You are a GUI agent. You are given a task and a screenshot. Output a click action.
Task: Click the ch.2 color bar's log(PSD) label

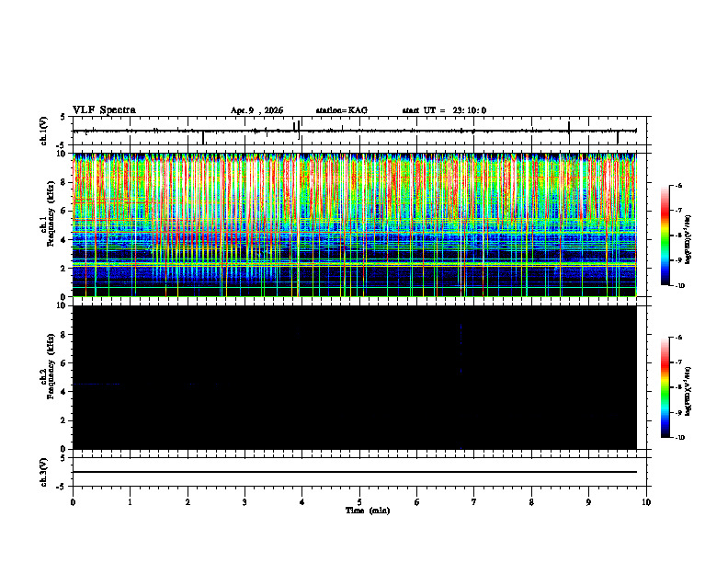tap(688, 391)
